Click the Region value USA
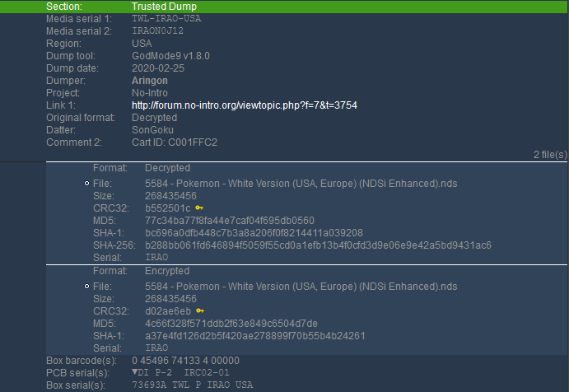The height and width of the screenshot is (392, 569). point(142,44)
